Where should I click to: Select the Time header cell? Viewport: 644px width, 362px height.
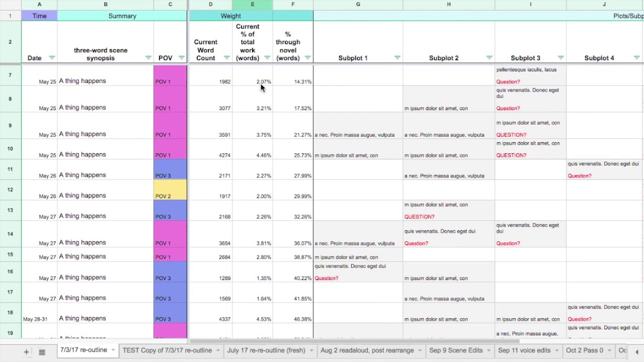[x=39, y=16]
